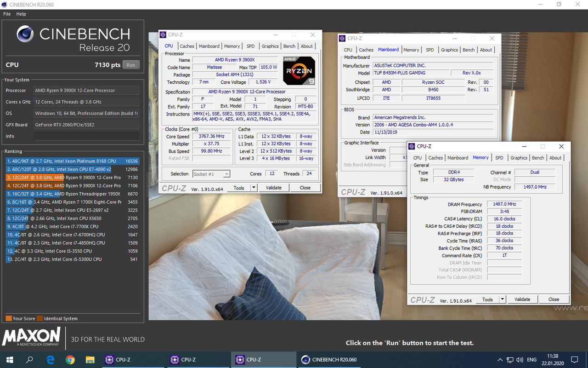The height and width of the screenshot is (368, 588).
Task: Expand Tools dropdown arrow in CPU window
Action: [x=254, y=188]
